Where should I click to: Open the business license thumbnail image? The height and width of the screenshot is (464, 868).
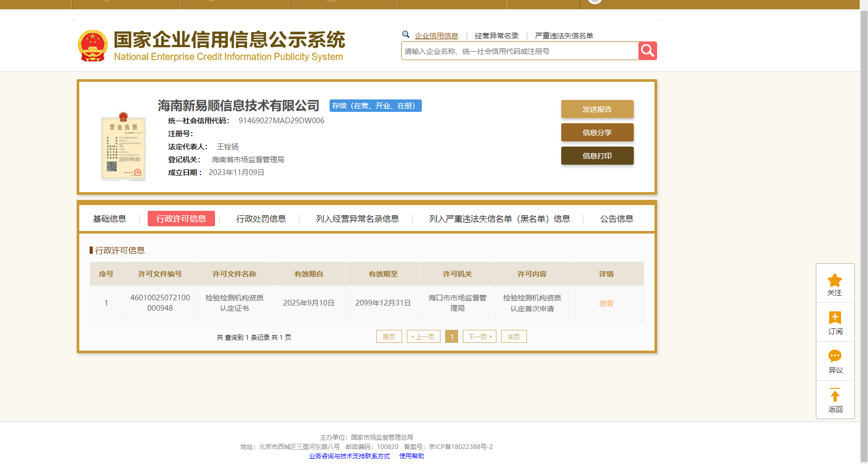coord(123,147)
